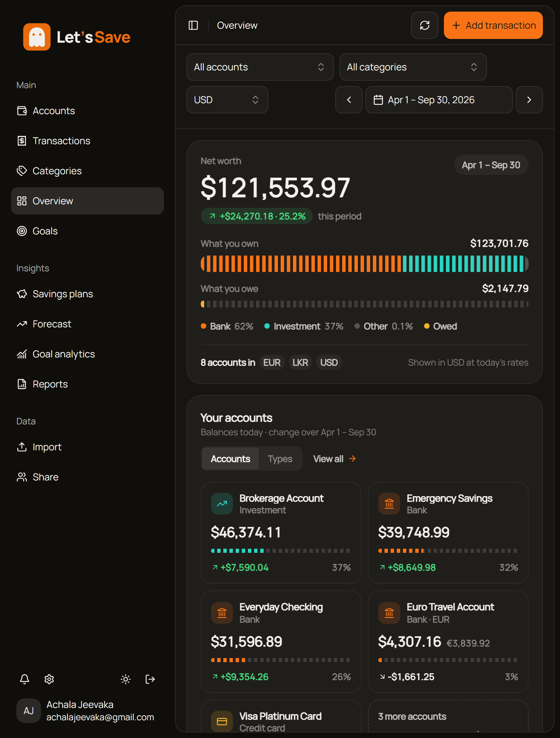The image size is (560, 738).
Task: Click the View all link
Action: click(335, 459)
